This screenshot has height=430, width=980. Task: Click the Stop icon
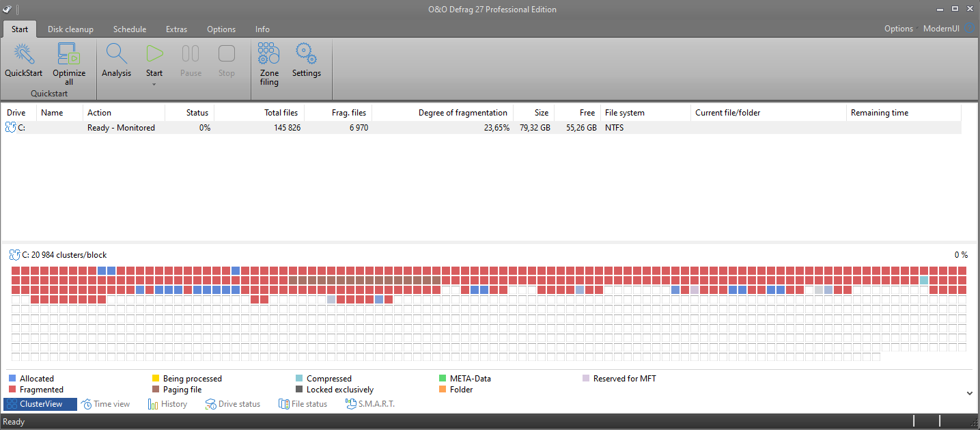227,54
